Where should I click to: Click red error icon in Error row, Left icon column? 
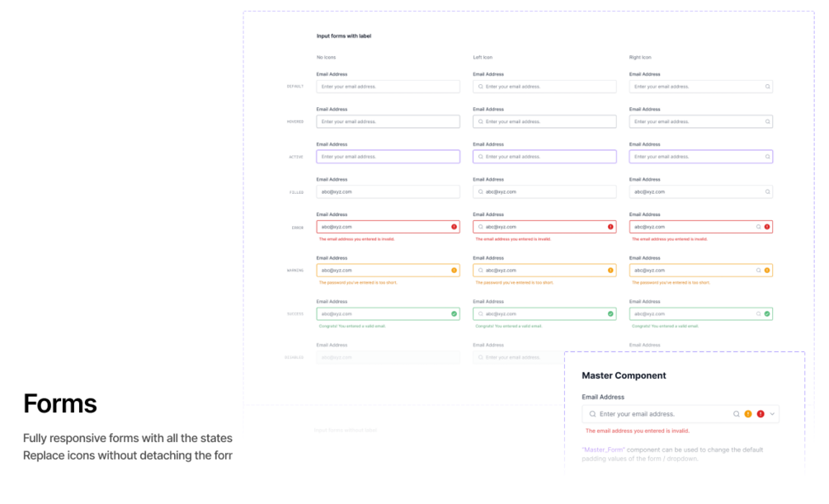pos(610,227)
